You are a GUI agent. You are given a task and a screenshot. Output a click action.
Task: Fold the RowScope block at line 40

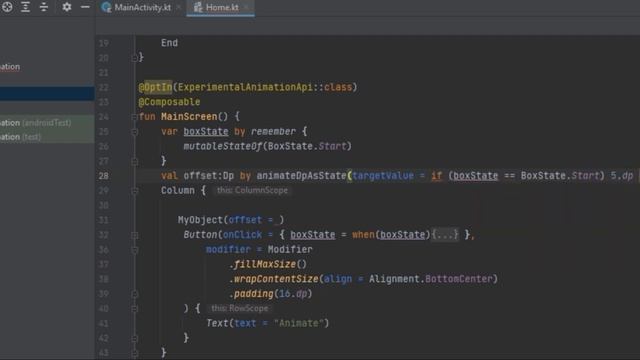pyautogui.click(x=135, y=309)
